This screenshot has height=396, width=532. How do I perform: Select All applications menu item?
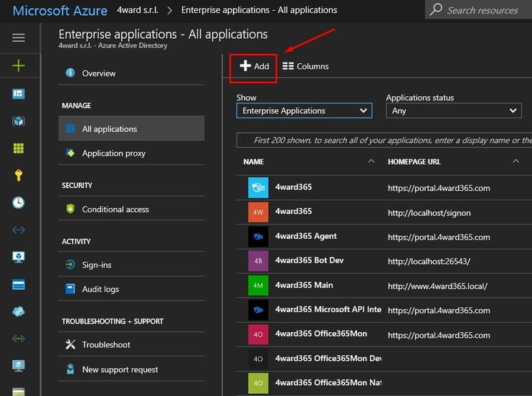pos(132,128)
